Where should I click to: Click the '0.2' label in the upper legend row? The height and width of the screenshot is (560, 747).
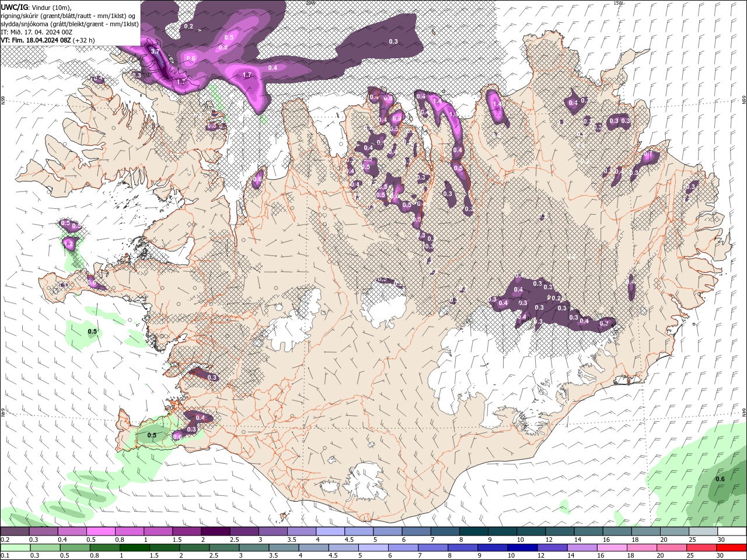click(x=5, y=540)
